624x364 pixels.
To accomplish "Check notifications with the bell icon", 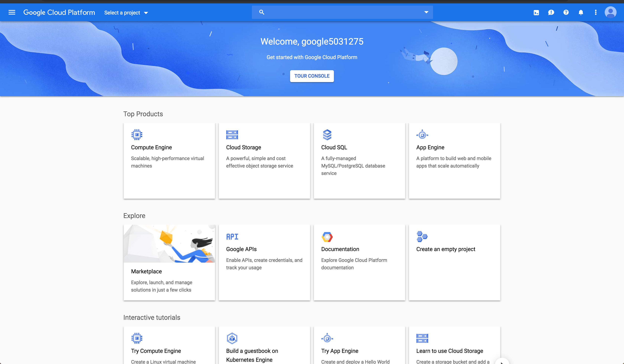I will click(x=581, y=12).
